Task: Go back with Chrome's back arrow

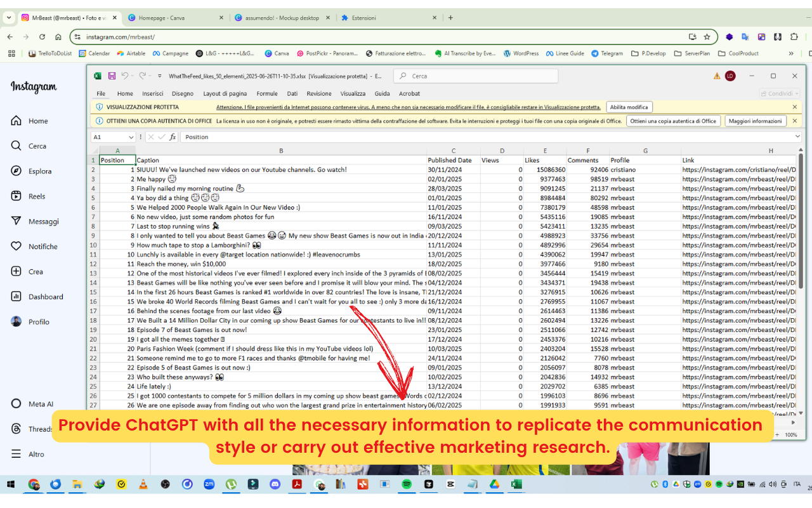Action: tap(11, 37)
